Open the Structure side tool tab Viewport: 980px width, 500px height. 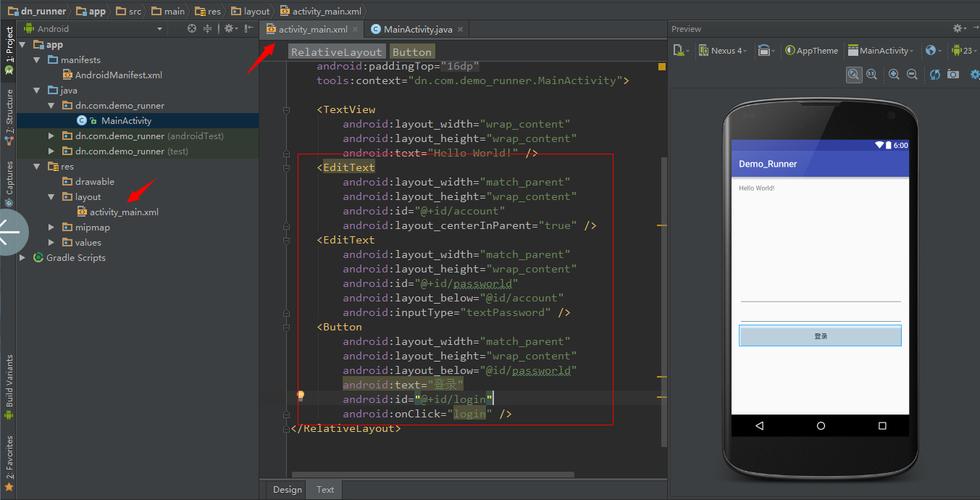[x=9, y=118]
